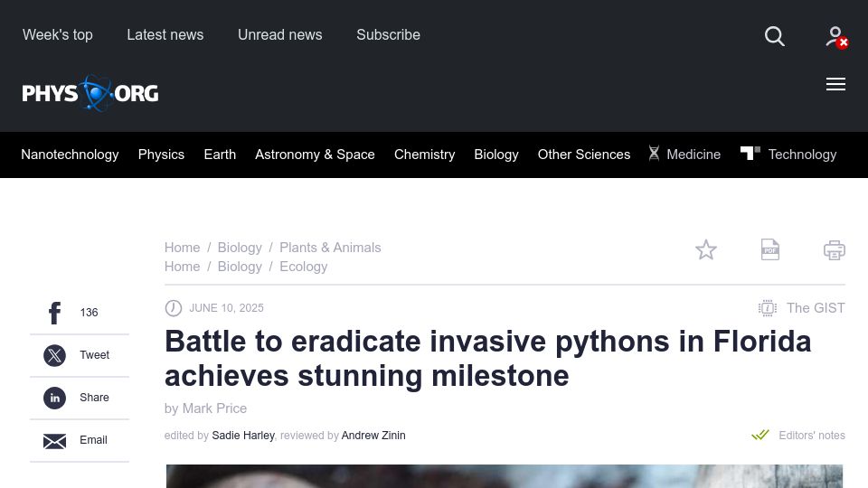
Task: Click the LinkedIn Share label
Action: [94, 398]
